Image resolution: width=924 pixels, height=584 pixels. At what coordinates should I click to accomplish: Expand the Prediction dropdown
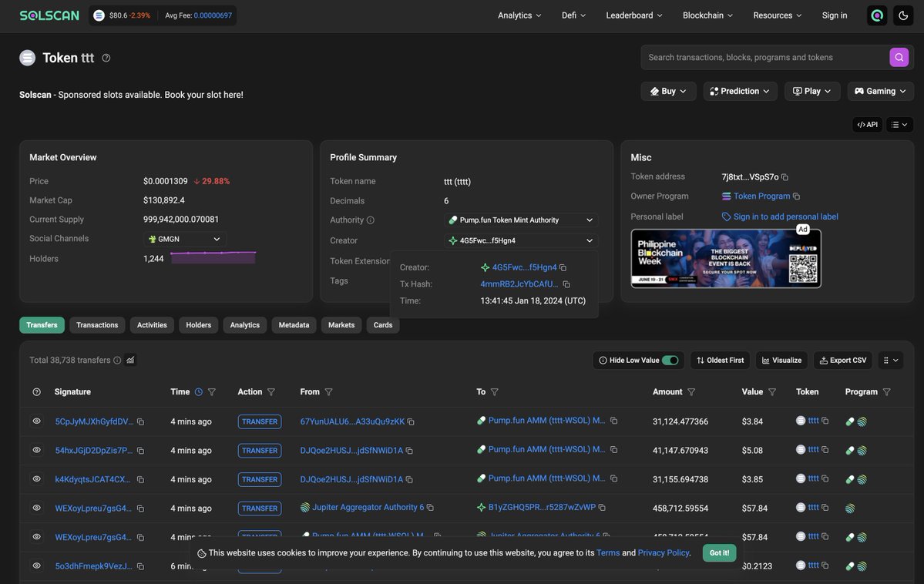(x=740, y=92)
